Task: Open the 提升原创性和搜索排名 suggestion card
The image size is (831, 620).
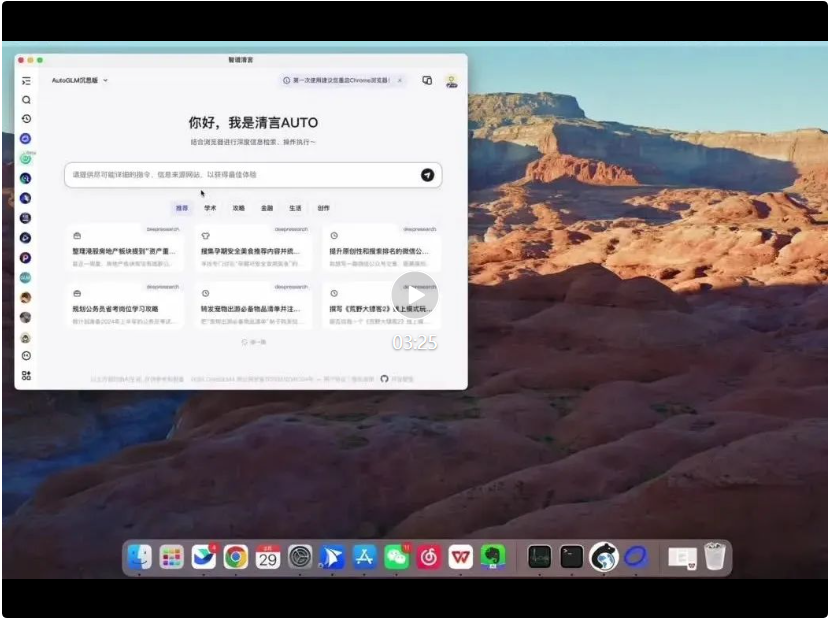Action: pos(382,248)
